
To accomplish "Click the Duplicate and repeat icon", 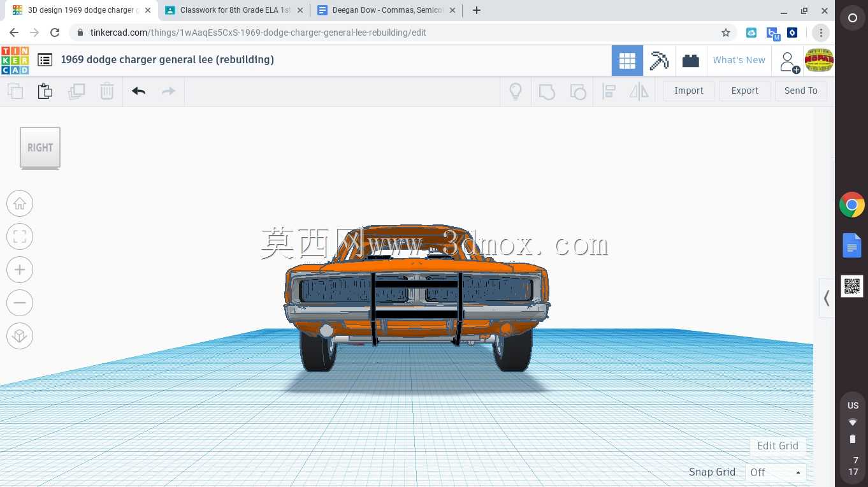I will click(x=76, y=91).
